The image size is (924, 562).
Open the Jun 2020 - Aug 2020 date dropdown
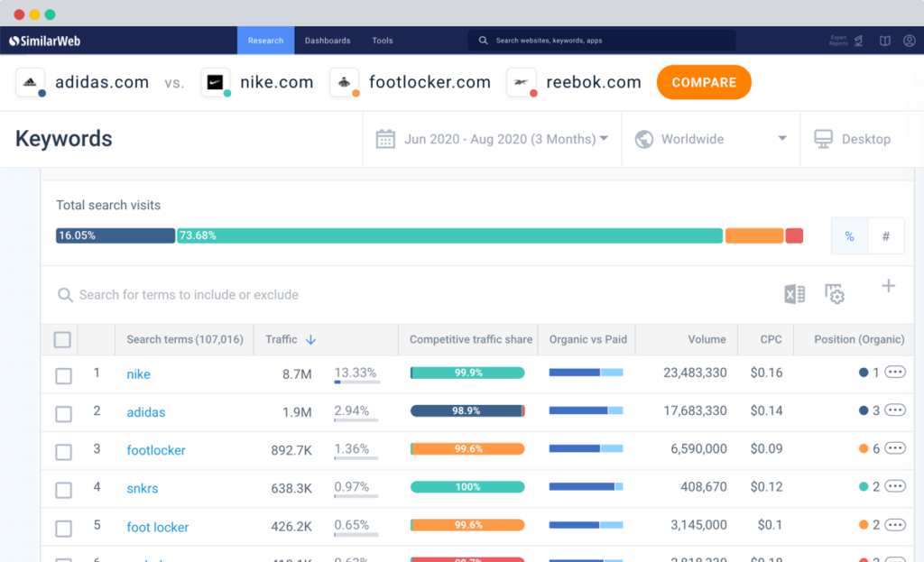coord(493,139)
